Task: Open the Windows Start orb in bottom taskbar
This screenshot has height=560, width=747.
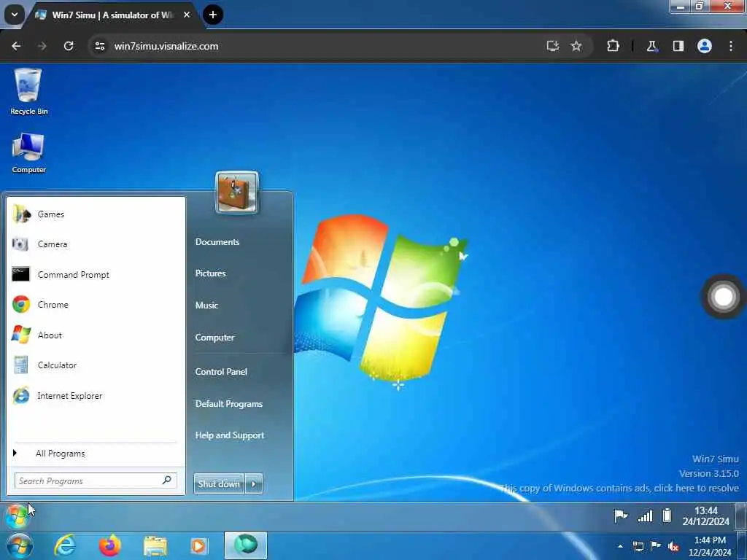Action: point(20,545)
